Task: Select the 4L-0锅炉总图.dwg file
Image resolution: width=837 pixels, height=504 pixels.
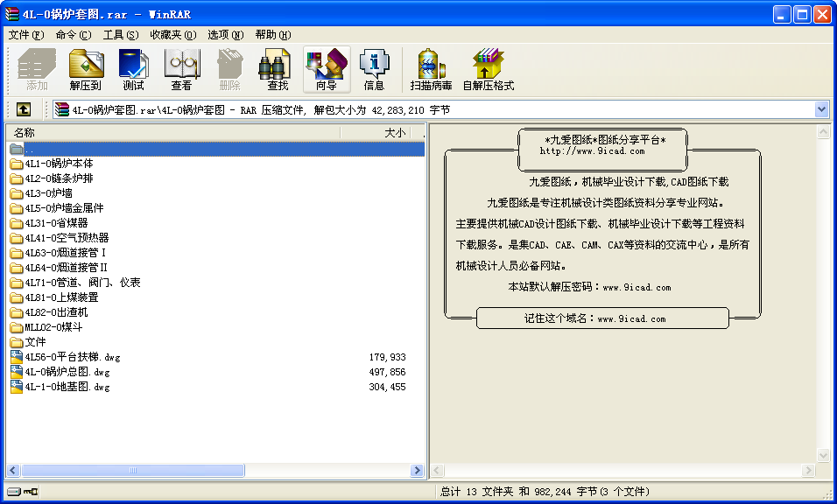Action: [x=67, y=372]
